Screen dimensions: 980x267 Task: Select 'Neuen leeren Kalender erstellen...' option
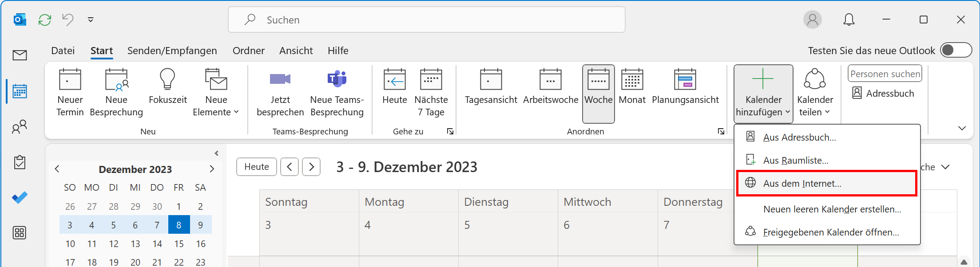tap(832, 209)
